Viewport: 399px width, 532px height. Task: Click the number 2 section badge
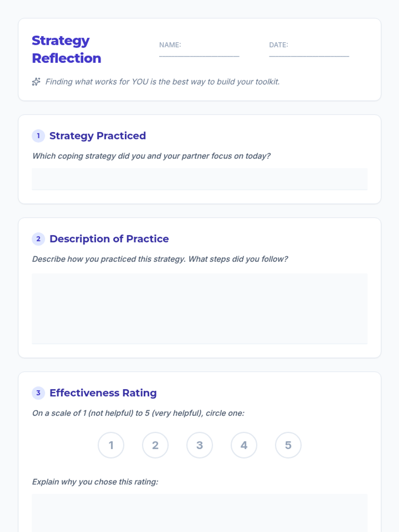tap(38, 239)
